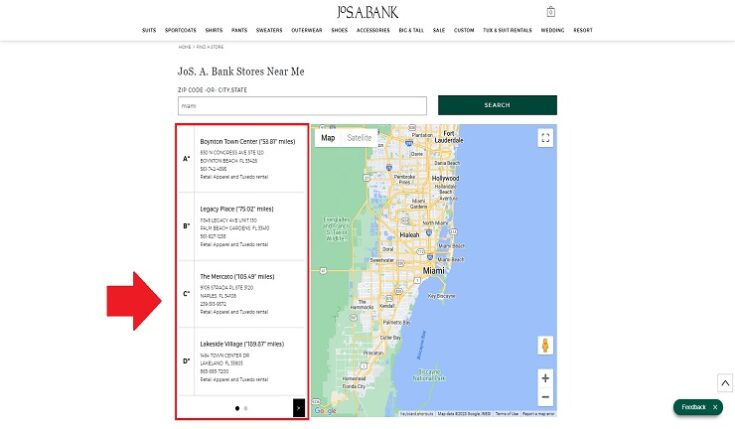
Task: Click the Jos. A. Bank logo
Action: 368,12
